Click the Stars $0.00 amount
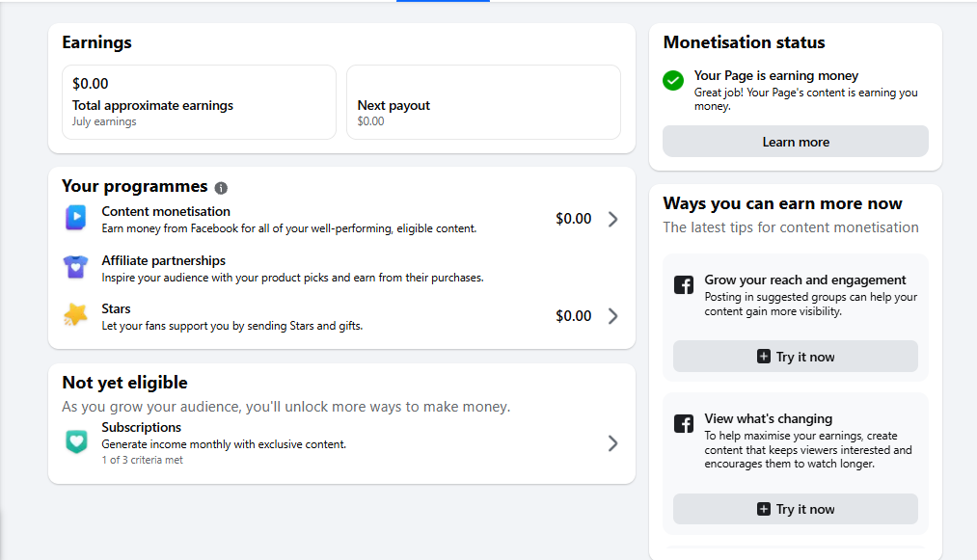 [573, 316]
